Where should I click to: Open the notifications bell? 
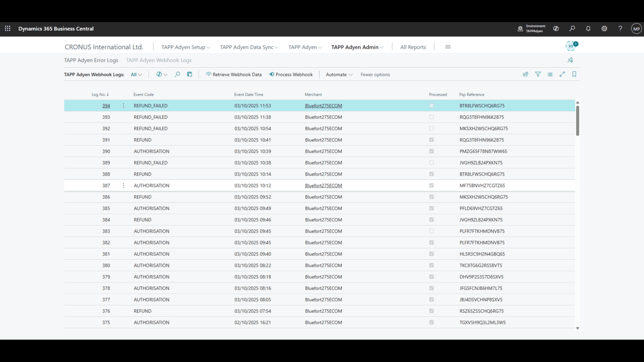click(588, 29)
